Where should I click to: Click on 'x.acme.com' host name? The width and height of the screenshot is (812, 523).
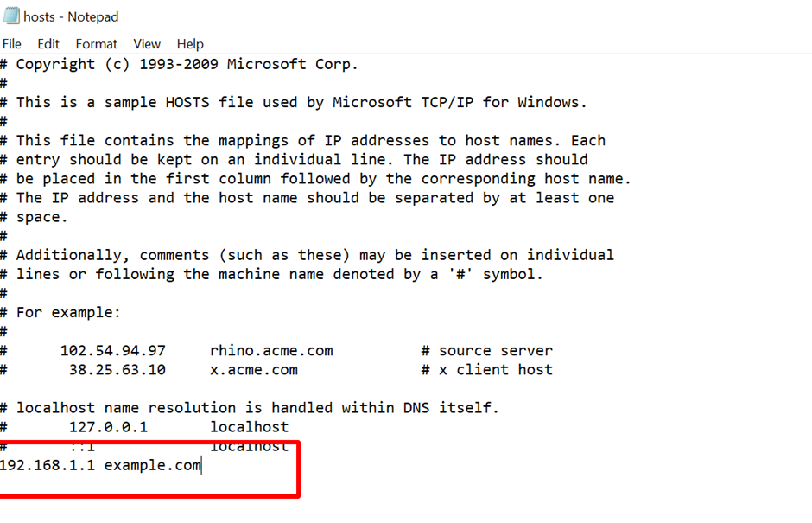253,369
